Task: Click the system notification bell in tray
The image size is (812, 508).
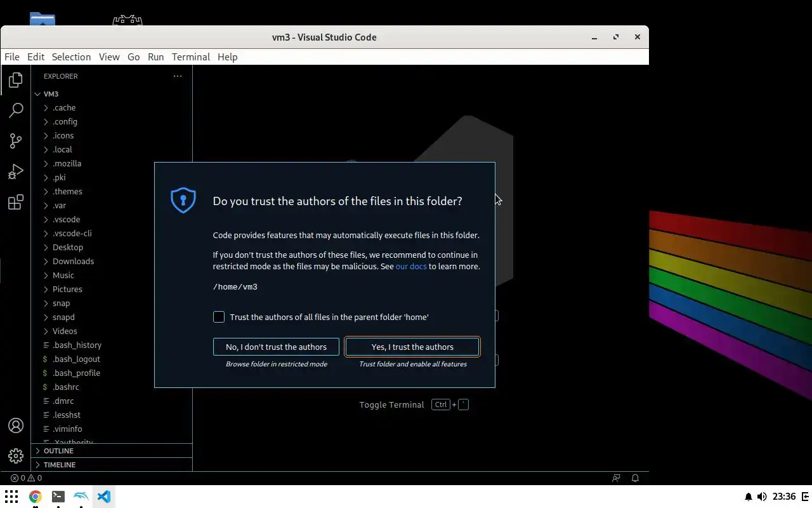Action: (748, 497)
